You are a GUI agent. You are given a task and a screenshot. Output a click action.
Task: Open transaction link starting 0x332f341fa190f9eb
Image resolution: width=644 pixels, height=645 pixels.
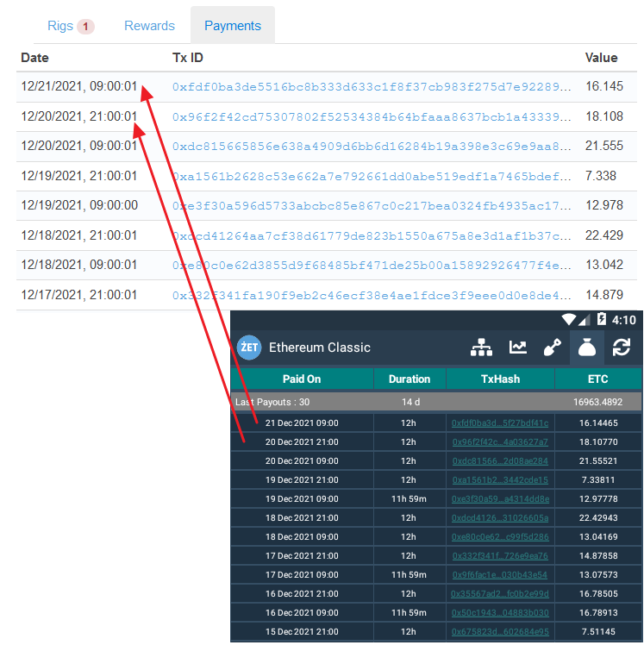tap(372, 296)
